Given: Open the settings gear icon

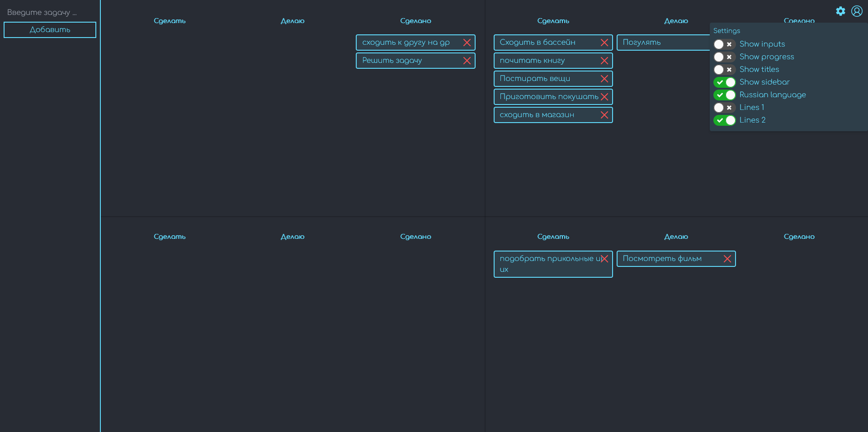Looking at the screenshot, I should 841,11.
